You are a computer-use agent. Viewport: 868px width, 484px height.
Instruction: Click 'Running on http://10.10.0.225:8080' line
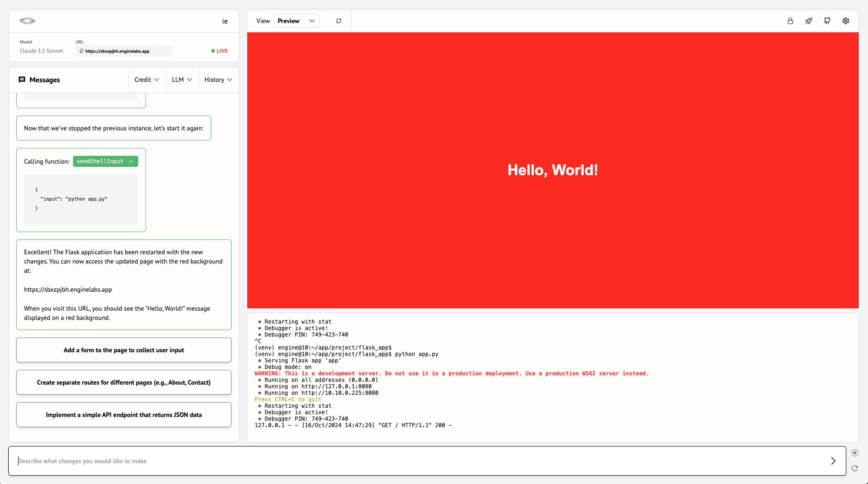(x=318, y=393)
